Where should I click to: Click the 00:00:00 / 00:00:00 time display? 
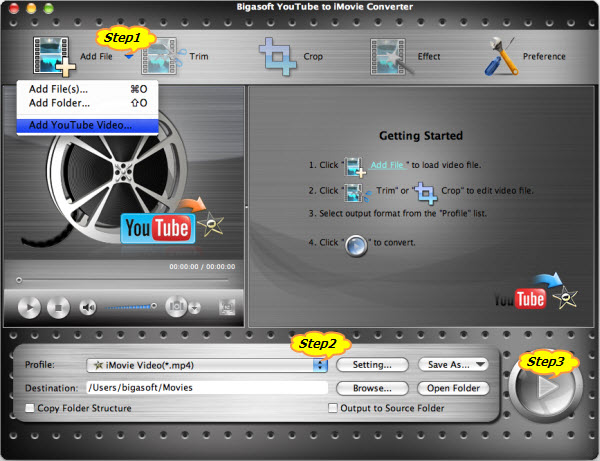pyautogui.click(x=202, y=267)
